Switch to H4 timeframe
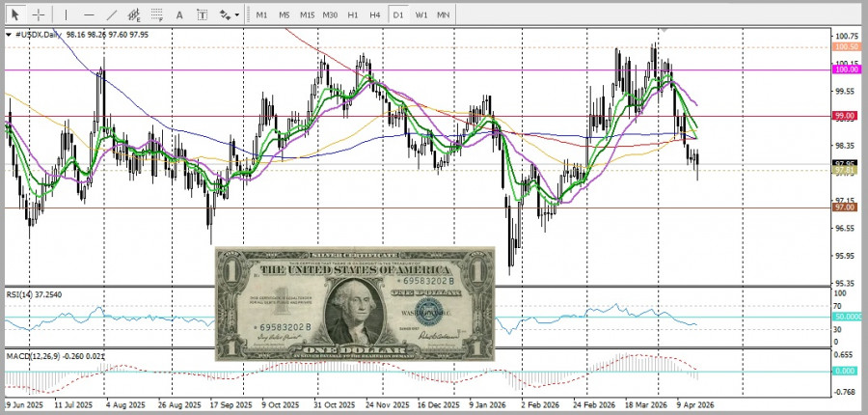 [375, 15]
